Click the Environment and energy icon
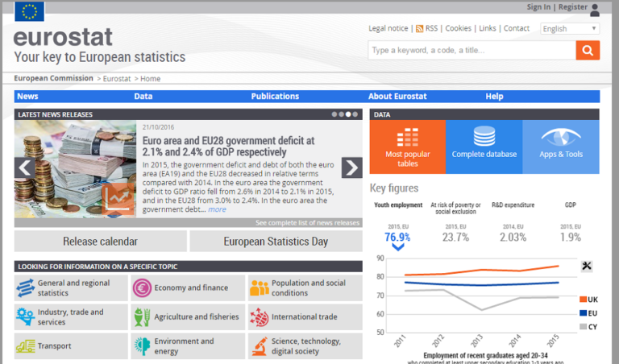The width and height of the screenshot is (619, 364). pyautogui.click(x=142, y=346)
